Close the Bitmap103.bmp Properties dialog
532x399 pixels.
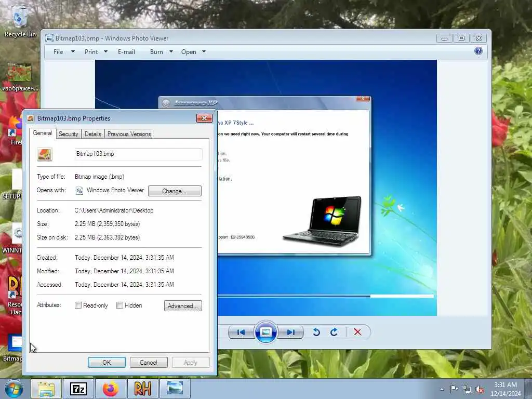point(204,118)
